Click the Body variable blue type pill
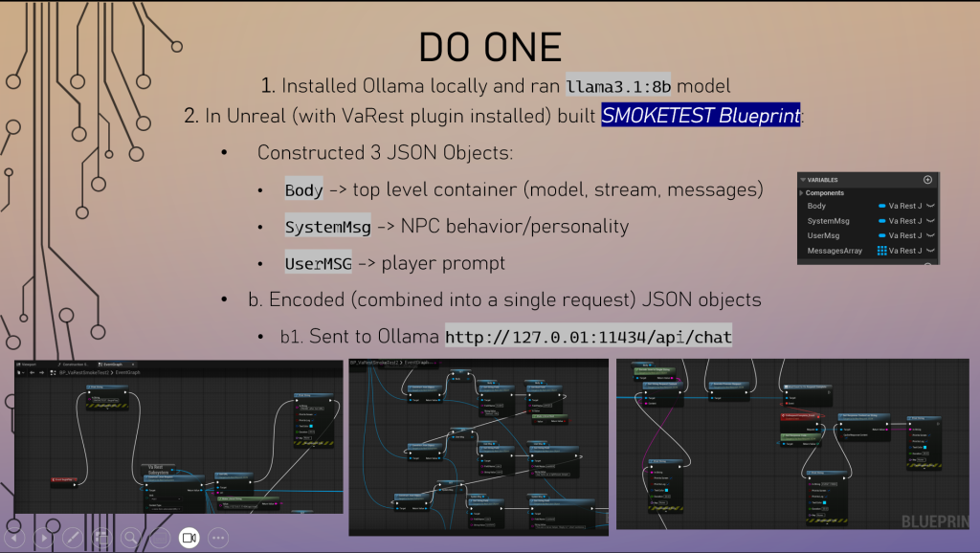The image size is (980, 553). click(x=881, y=206)
